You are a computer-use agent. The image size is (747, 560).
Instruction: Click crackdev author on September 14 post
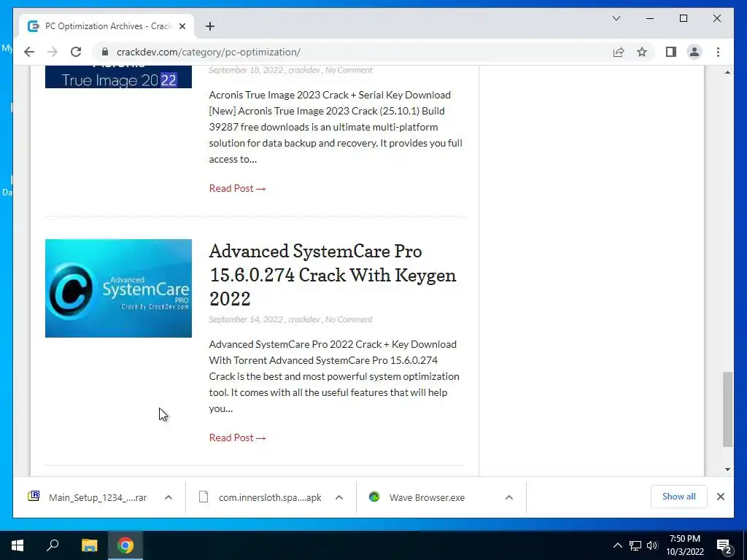[x=304, y=319]
